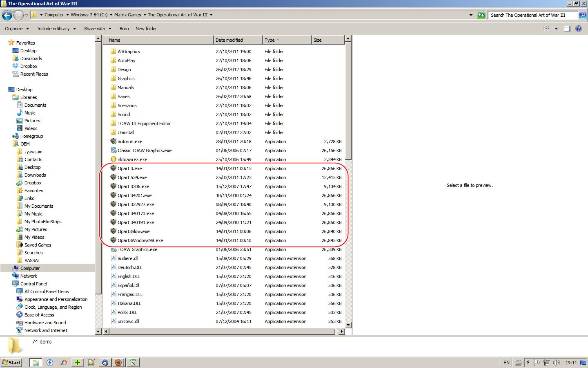Image resolution: width=588 pixels, height=368 pixels.
Task: Select Saved Games in the navigation tree
Action: pyautogui.click(x=38, y=245)
